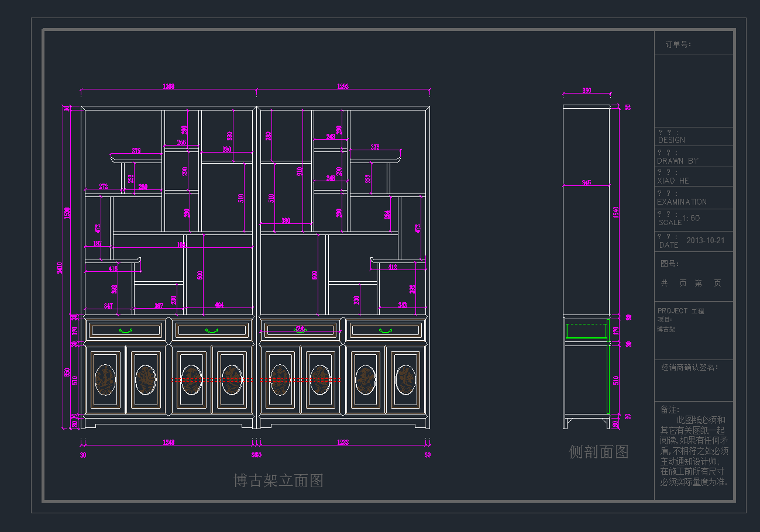Click the 经销商确认签名 signature field

pos(689,367)
